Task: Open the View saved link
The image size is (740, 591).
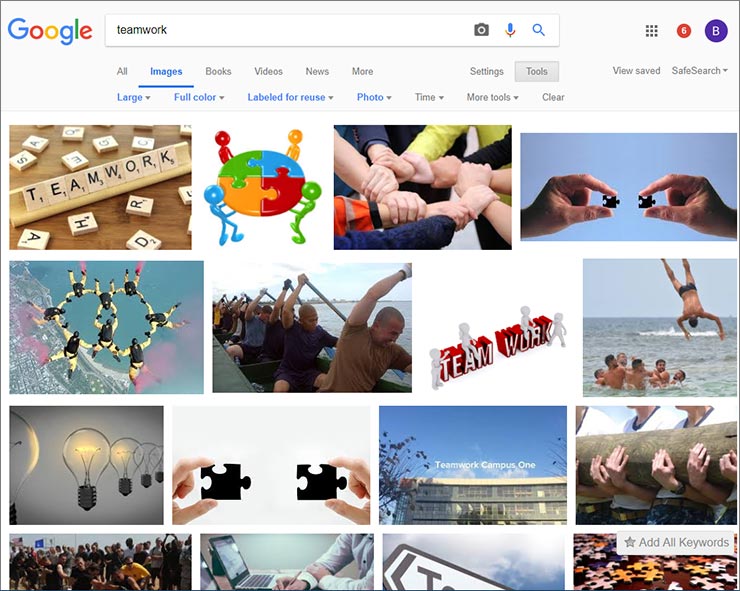Action: click(x=636, y=71)
